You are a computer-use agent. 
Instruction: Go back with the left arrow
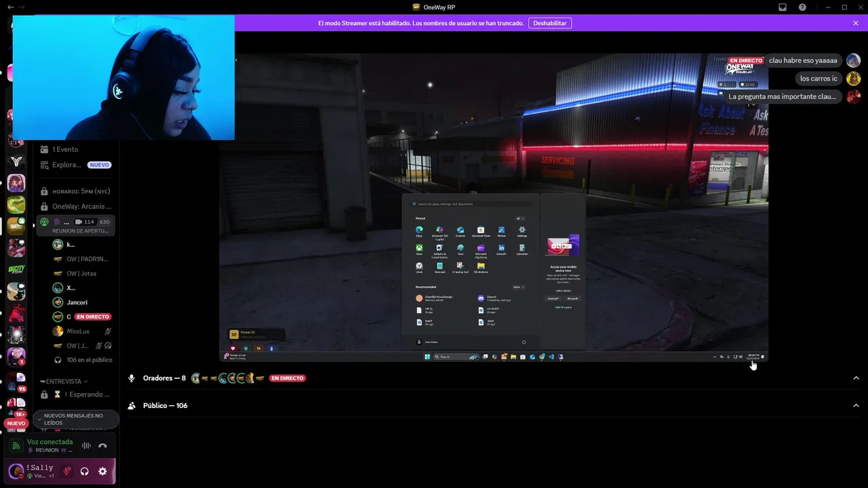click(x=10, y=7)
